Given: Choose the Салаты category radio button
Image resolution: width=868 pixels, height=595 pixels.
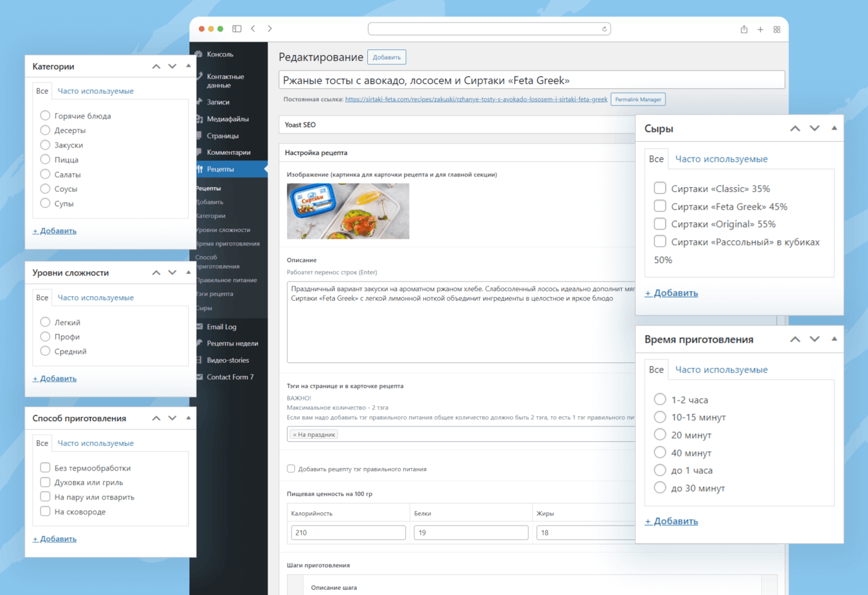Looking at the screenshot, I should click(45, 174).
